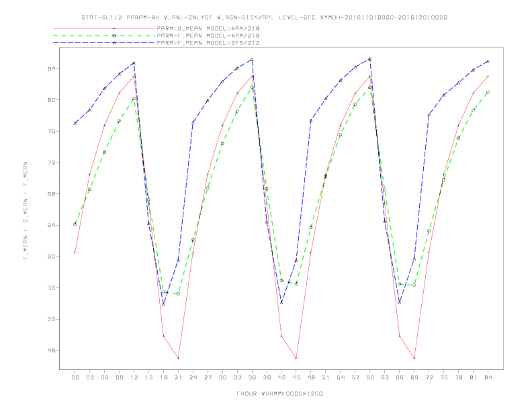The width and height of the screenshot is (532, 411).
Task: Click y-axis tick label 80
Action: coord(51,100)
